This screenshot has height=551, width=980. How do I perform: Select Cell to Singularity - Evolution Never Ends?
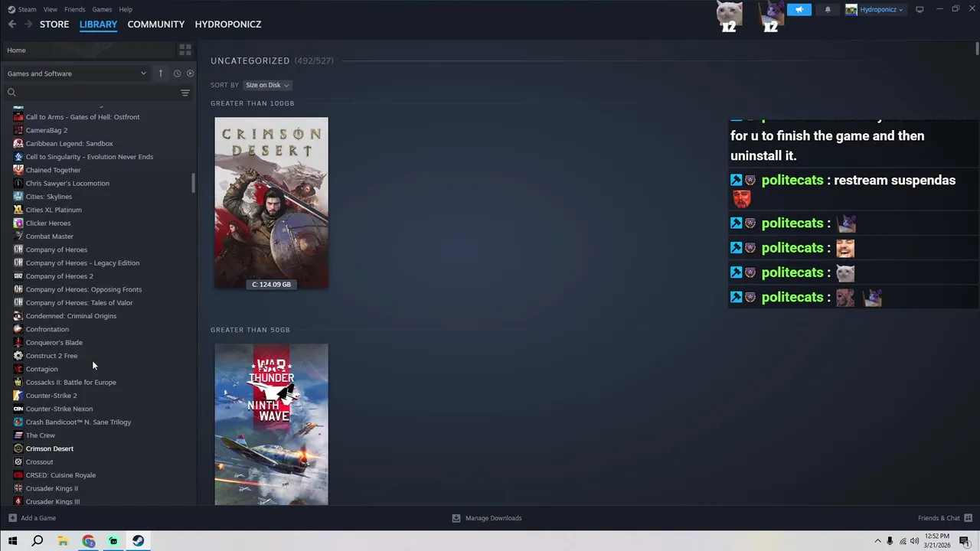(x=90, y=157)
